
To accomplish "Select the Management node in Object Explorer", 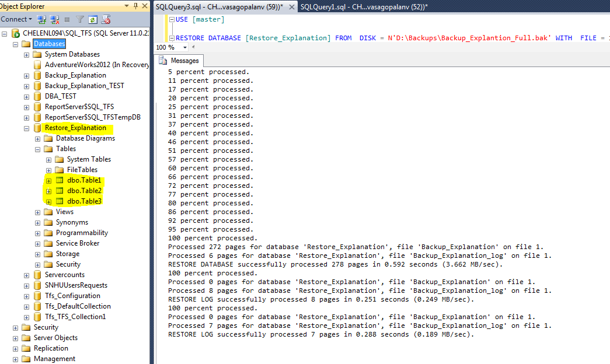I will click(55, 358).
